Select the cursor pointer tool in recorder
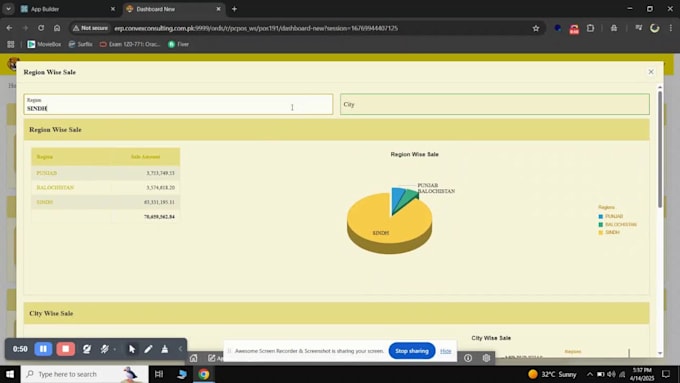680x383 pixels. coord(132,349)
